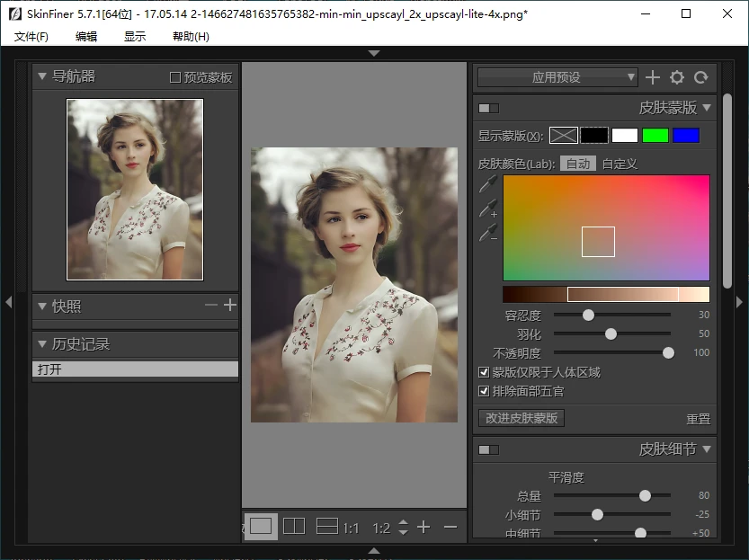Click the 重置 link to reset skin mask
The height and width of the screenshot is (560, 749).
coord(699,417)
